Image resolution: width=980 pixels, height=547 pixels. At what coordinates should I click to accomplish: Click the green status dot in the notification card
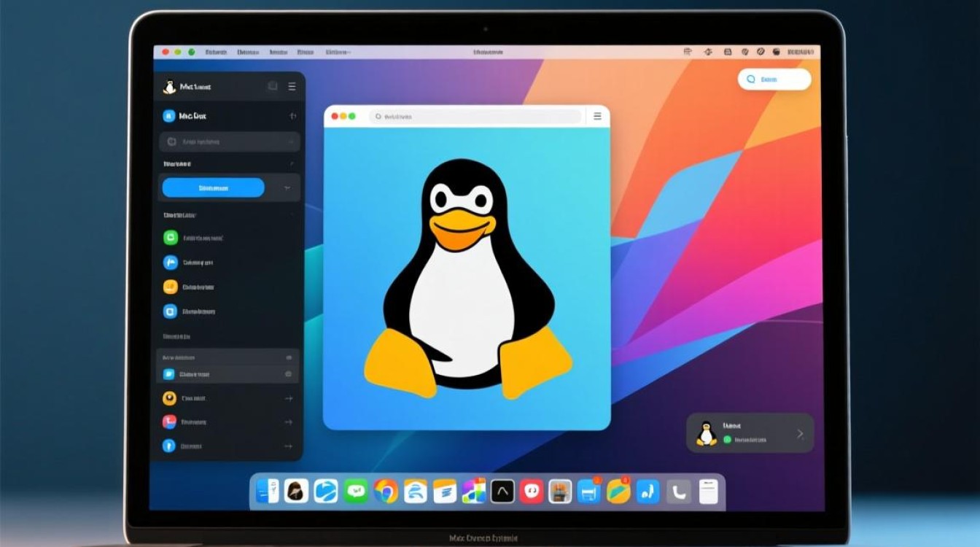click(x=727, y=440)
